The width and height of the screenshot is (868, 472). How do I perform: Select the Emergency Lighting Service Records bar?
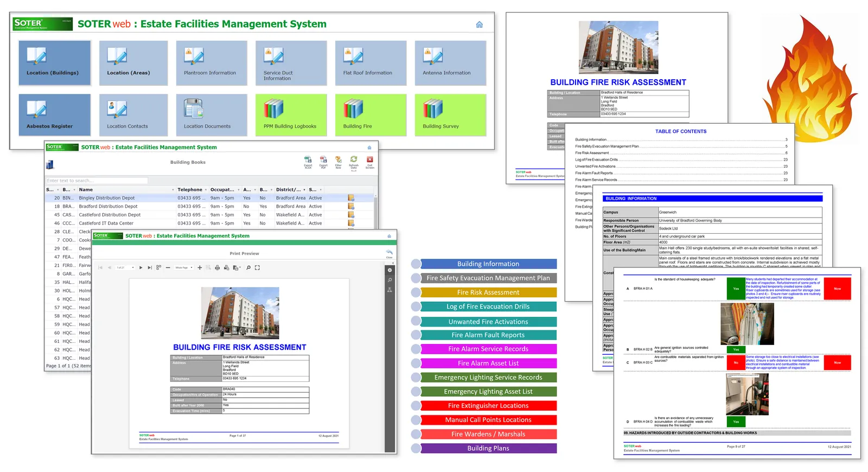click(x=488, y=378)
